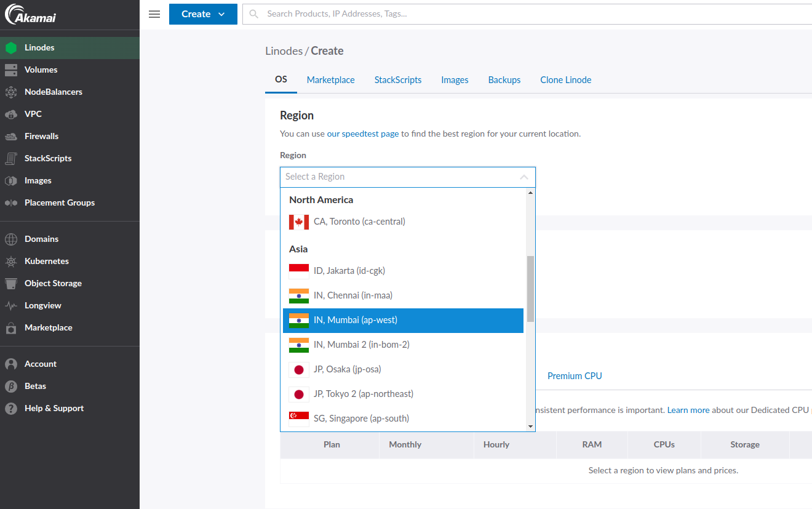Navigate to Help & Support
Viewport: 812px width, 509px height.
point(54,408)
